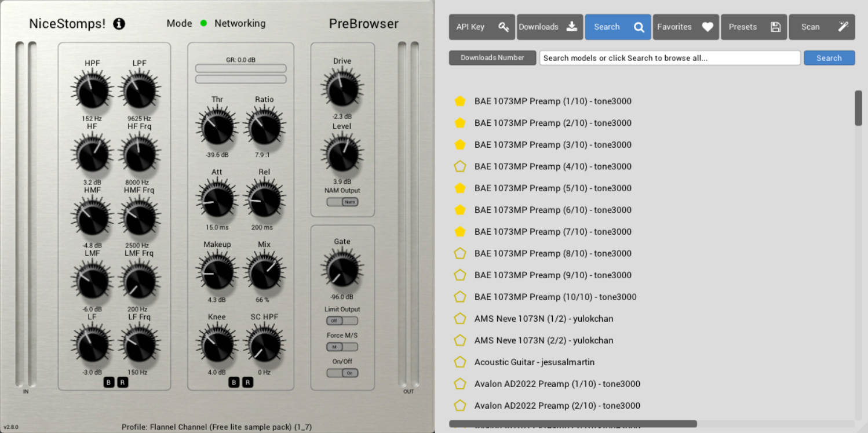This screenshot has width=868, height=433.
Task: Click the Downloads Number sort button
Action: 493,58
